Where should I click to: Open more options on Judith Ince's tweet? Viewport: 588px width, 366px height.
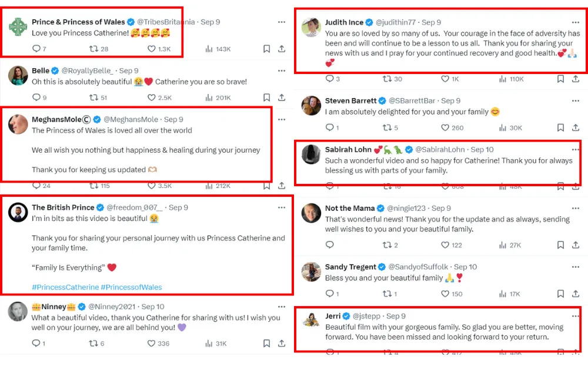pyautogui.click(x=576, y=22)
